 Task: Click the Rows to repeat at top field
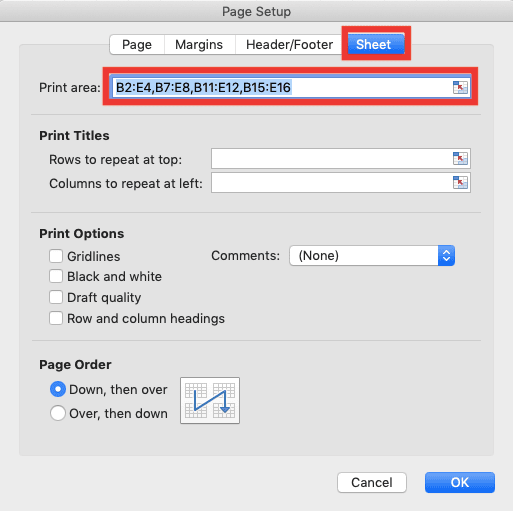[341, 159]
